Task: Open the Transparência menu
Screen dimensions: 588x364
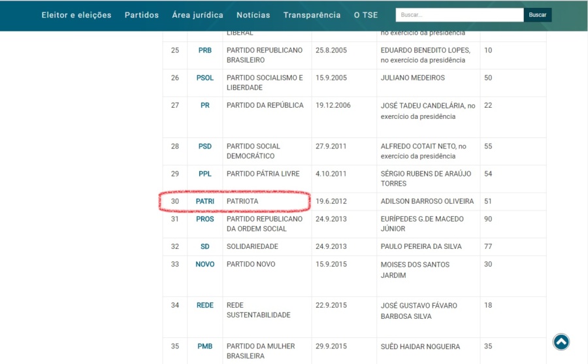Action: (x=312, y=15)
